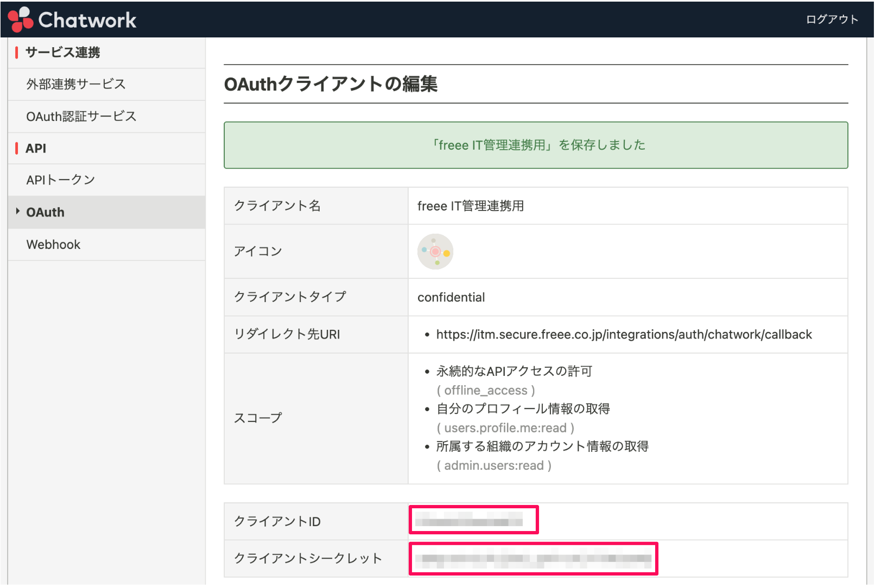Click client name value freee IT管理連携用
Viewport: 875px width, 588px height.
pos(471,206)
